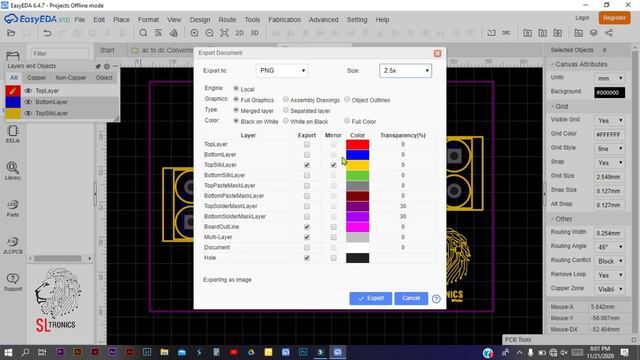
Task: Click the Cancel button
Action: point(411,298)
